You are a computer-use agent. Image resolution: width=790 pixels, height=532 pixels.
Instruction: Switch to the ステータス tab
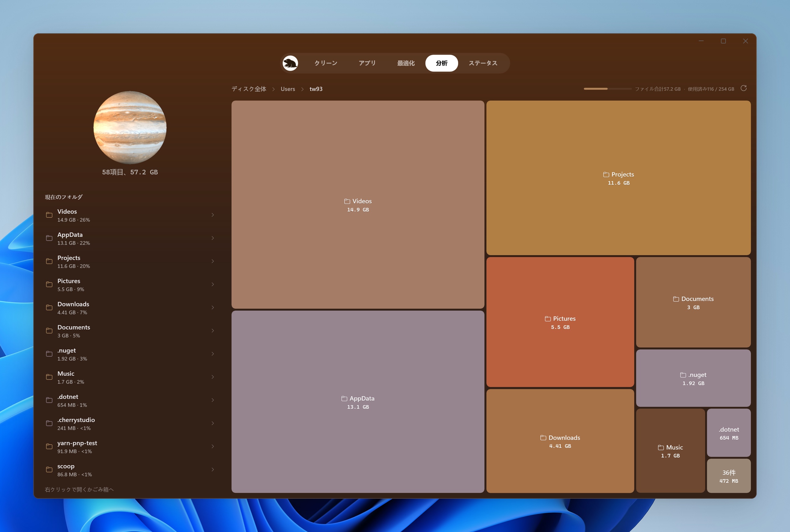pos(483,63)
